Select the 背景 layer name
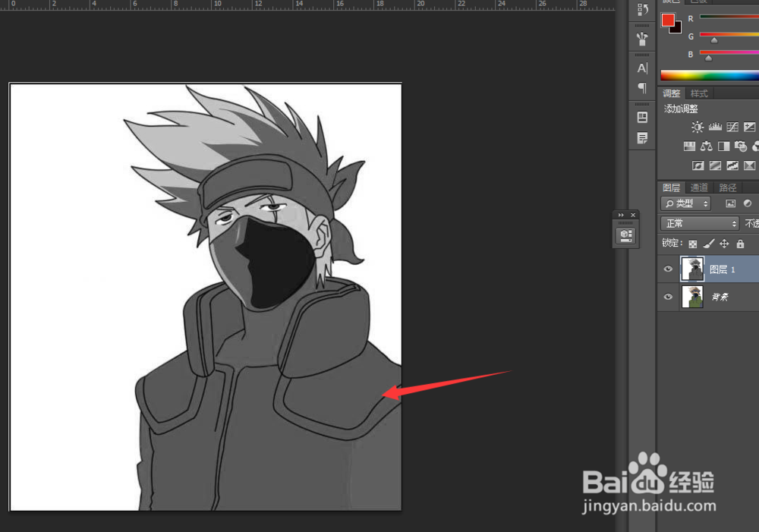The width and height of the screenshot is (759, 532). 720,297
